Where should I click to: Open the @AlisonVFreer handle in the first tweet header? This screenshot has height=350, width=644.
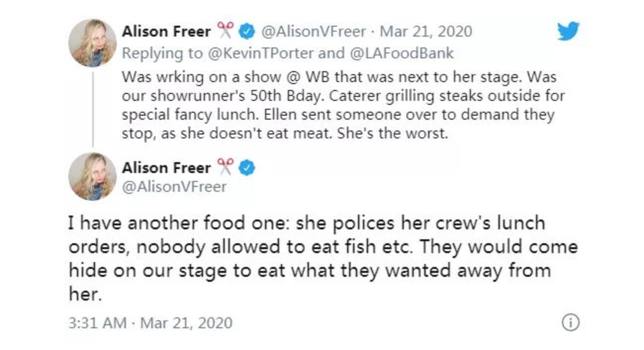click(314, 32)
